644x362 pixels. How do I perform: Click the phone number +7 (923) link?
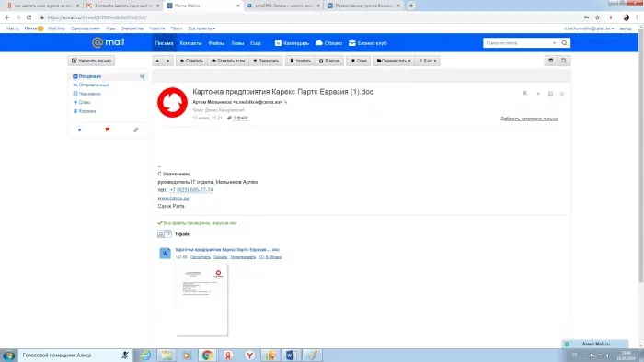(x=191, y=190)
